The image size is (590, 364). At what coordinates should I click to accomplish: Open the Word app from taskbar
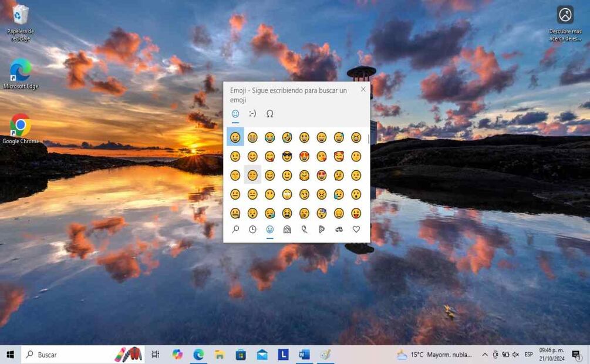(304, 355)
